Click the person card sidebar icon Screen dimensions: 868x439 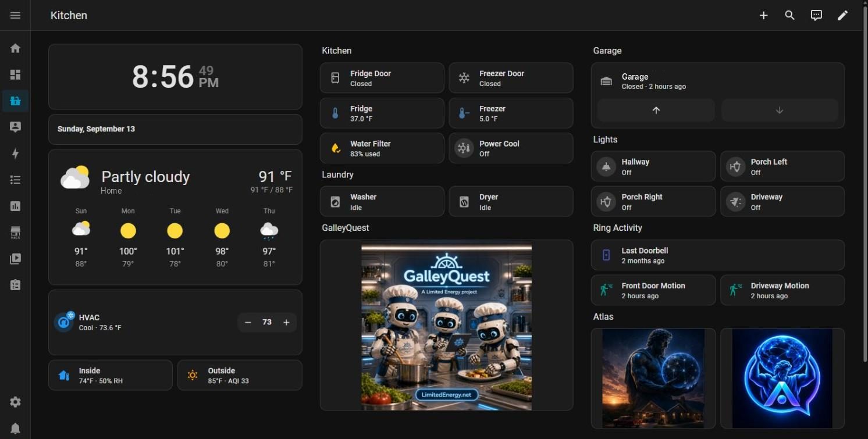15,127
